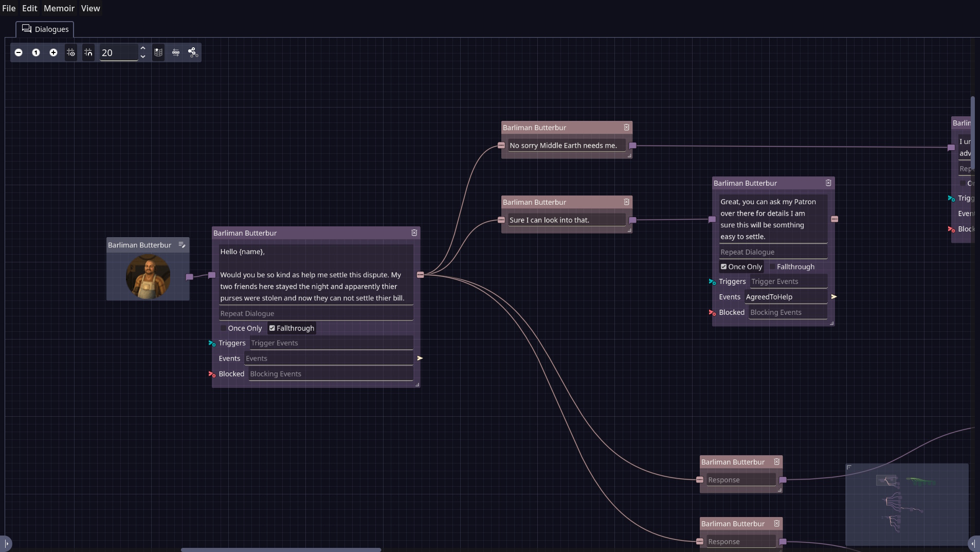
Task: Click the zoom in button
Action: 53,52
